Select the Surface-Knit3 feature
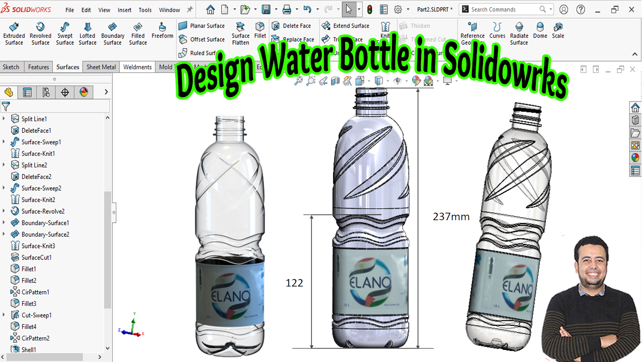The height and width of the screenshot is (362, 644). tap(33, 246)
